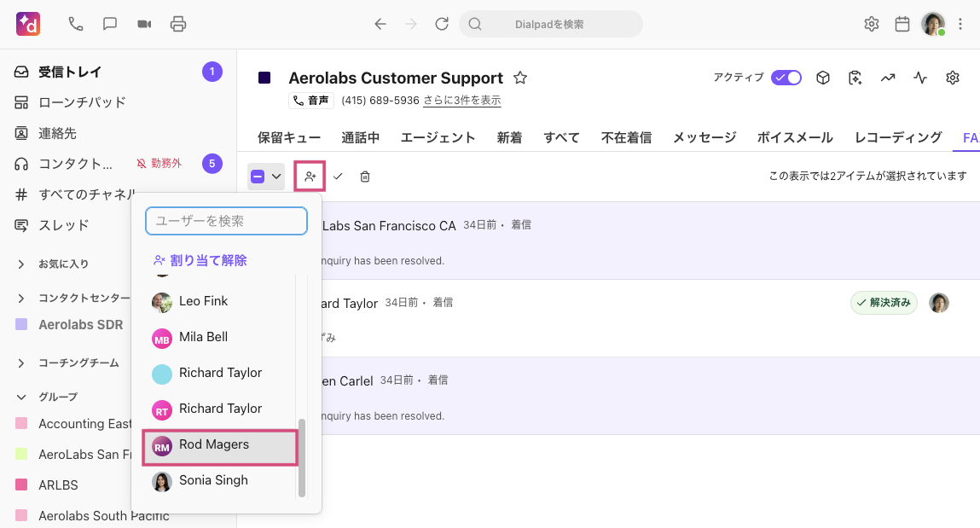This screenshot has height=528, width=980.
Task: Open the video meeting camera icon
Action: 144,24
